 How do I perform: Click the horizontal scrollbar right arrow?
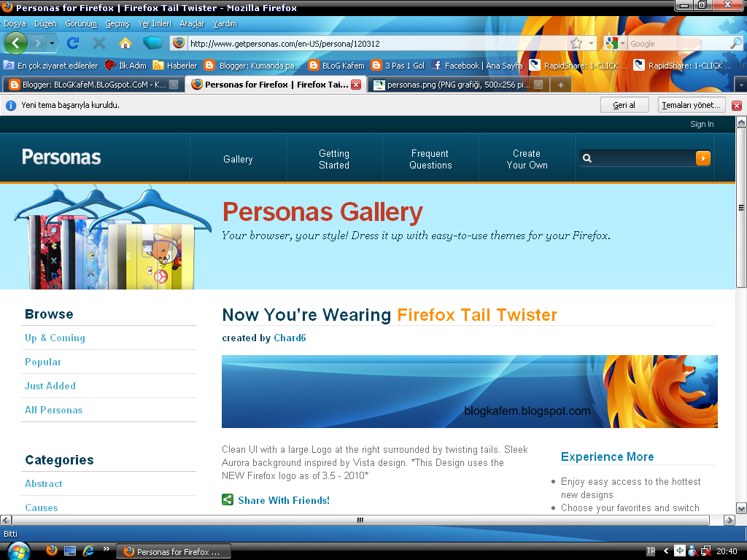[x=729, y=520]
